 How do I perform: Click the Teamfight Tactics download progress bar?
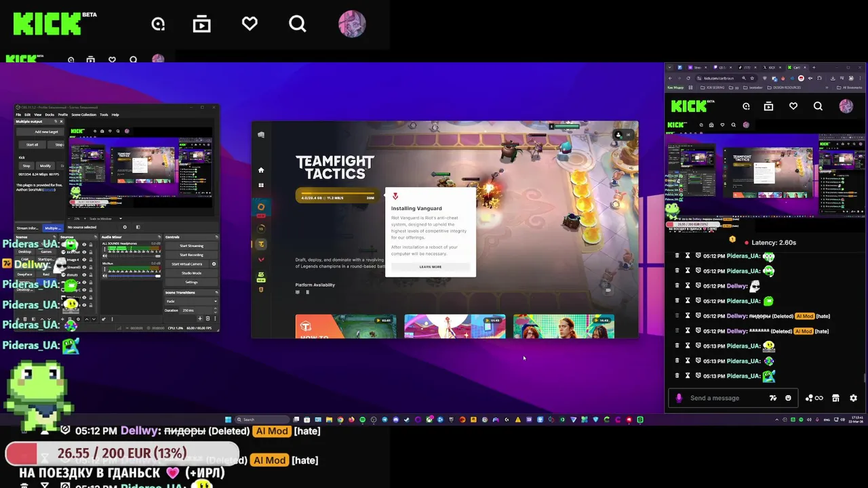coord(337,195)
